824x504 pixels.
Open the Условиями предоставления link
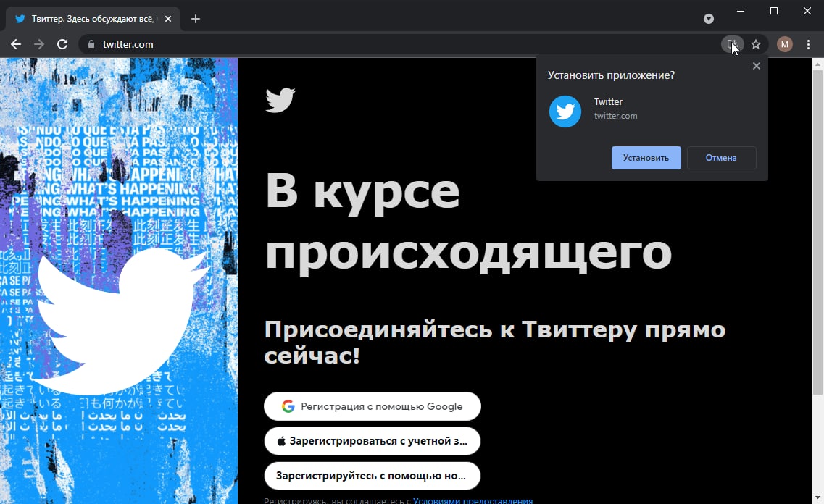click(x=473, y=500)
